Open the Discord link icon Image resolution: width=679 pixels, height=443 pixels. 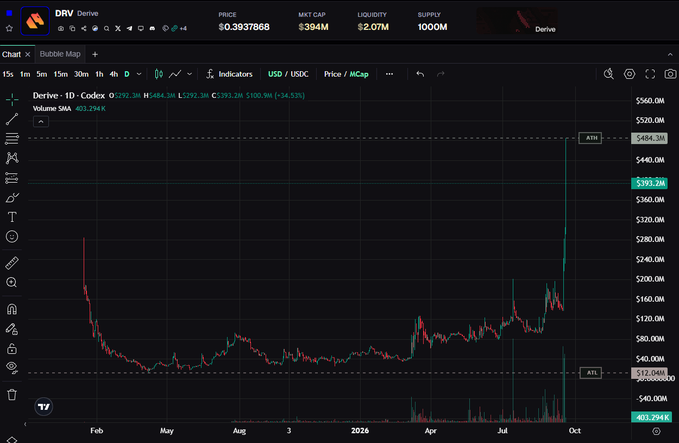pyautogui.click(x=152, y=29)
